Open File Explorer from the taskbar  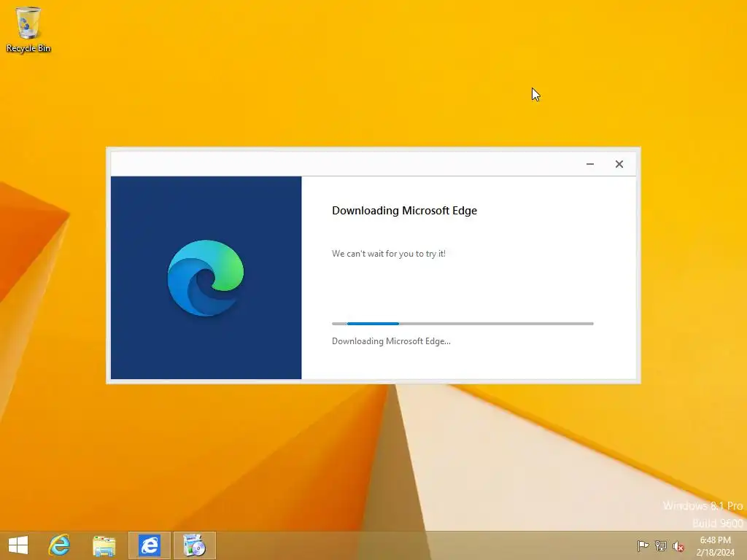pyautogui.click(x=104, y=545)
